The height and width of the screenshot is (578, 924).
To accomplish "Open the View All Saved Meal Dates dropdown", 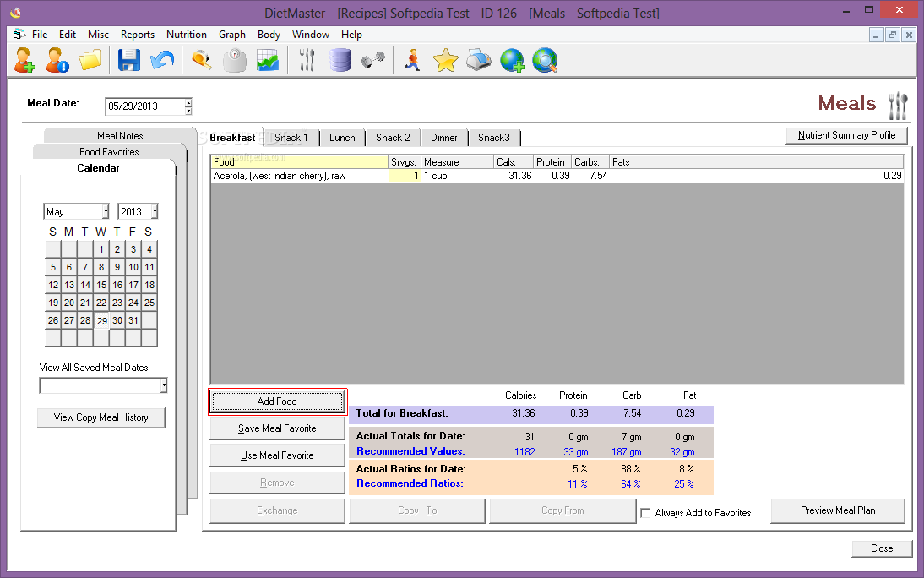I will (x=164, y=385).
